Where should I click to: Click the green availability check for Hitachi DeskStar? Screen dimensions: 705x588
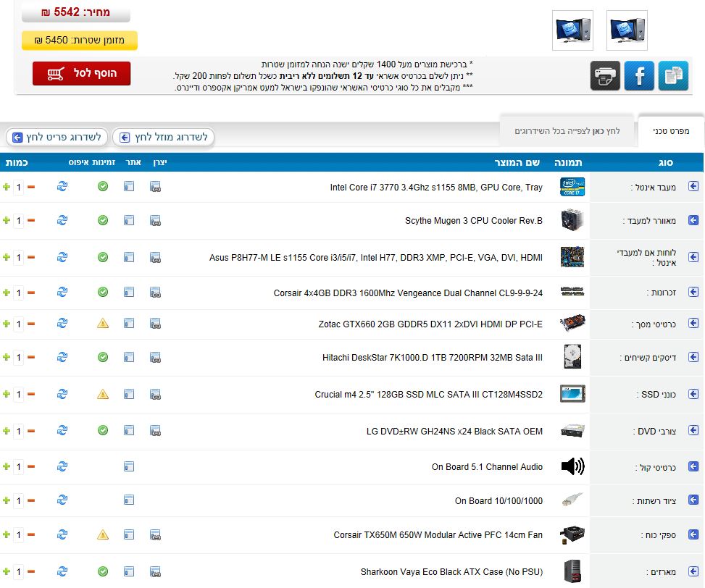point(103,357)
